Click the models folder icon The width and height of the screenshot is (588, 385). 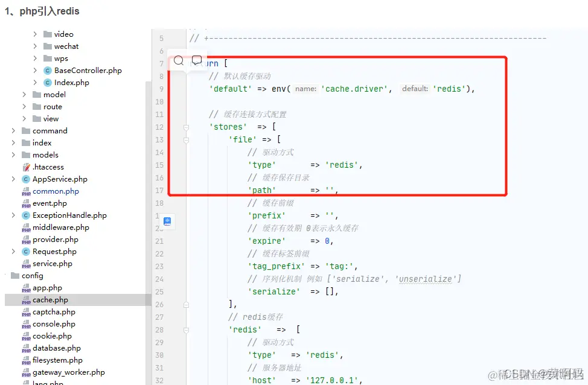[26, 155]
